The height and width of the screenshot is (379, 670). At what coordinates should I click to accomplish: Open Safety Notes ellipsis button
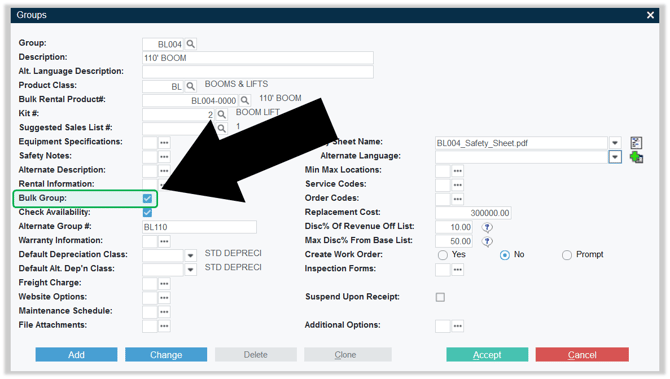coord(164,157)
